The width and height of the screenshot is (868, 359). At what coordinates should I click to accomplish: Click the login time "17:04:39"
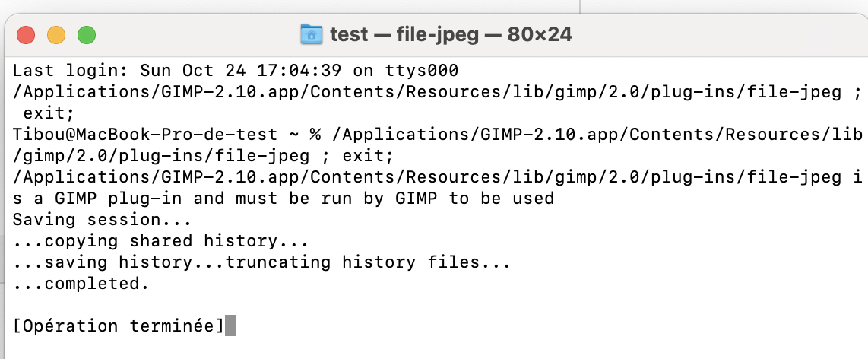point(289,71)
